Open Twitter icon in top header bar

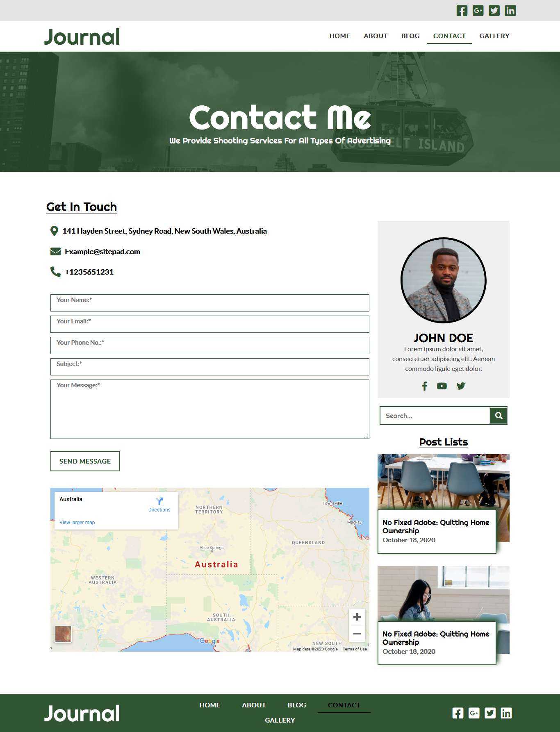[494, 11]
